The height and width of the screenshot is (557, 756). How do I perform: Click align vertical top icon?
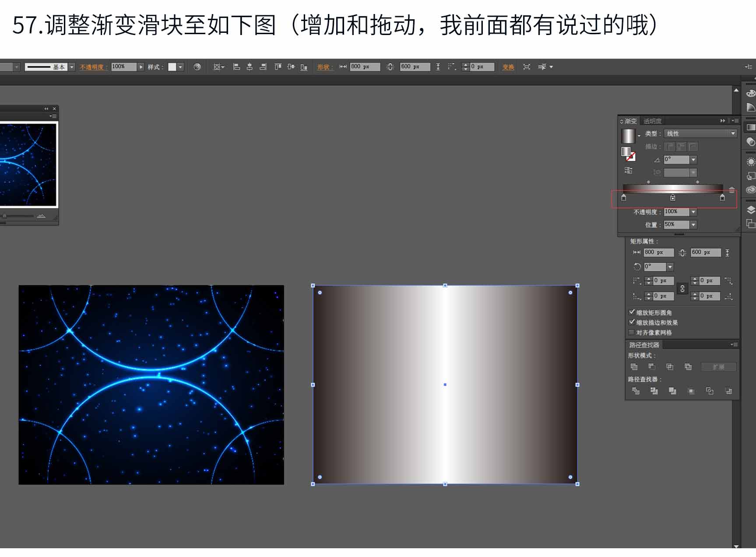(x=278, y=67)
